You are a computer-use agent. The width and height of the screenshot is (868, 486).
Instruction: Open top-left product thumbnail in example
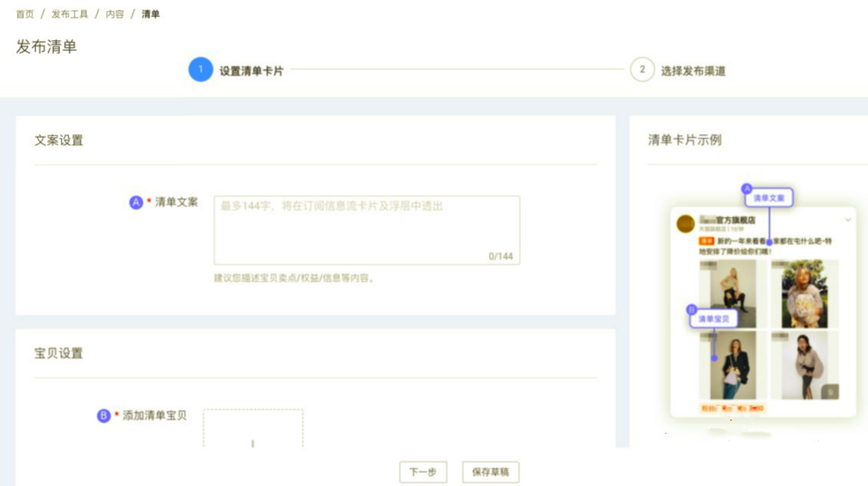[733, 293]
